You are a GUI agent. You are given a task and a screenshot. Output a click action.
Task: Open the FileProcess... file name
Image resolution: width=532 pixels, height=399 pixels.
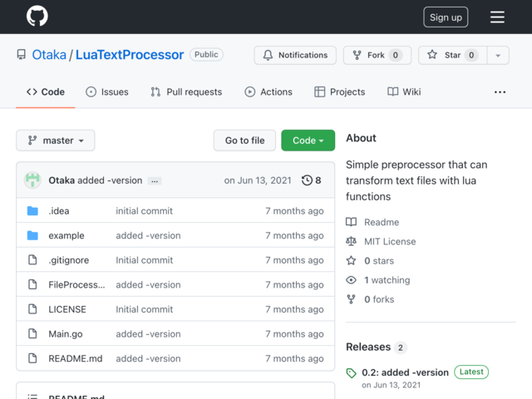[x=76, y=284]
